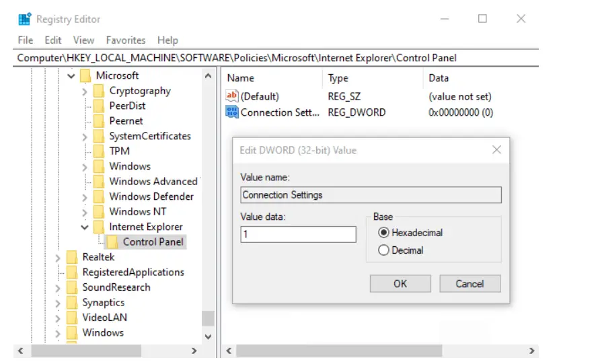The image size is (600, 364).
Task: Click the Internet Explorer folder icon
Action: click(99, 227)
